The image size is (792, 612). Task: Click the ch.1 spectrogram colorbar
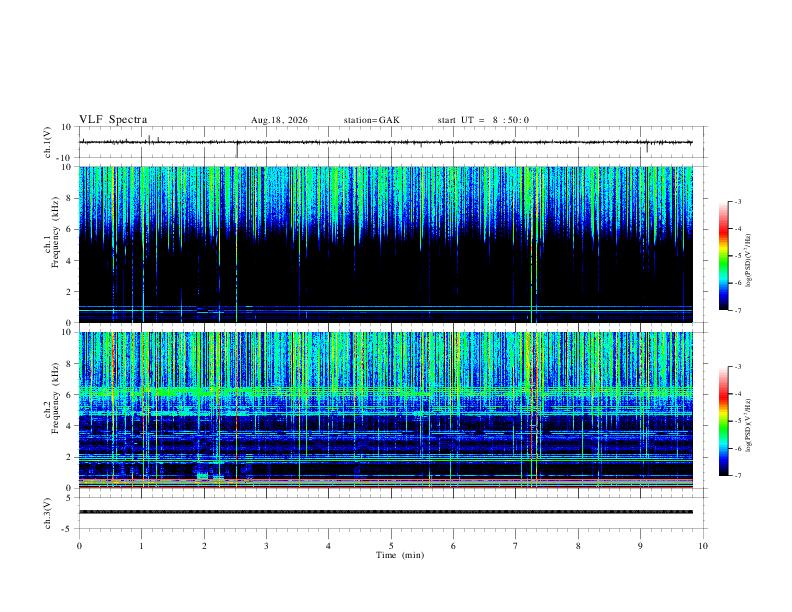point(723,256)
